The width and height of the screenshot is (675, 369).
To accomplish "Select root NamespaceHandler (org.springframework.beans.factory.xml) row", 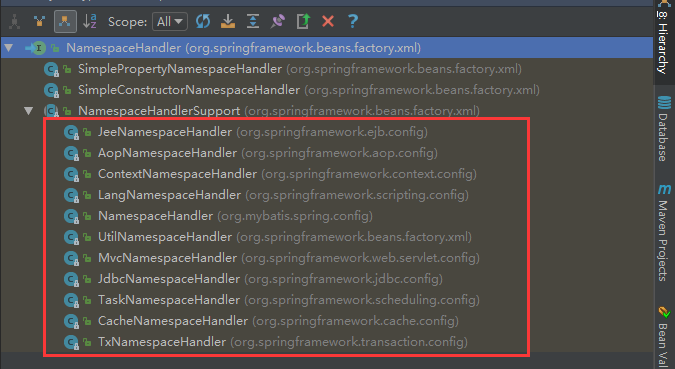I will tap(327, 47).
